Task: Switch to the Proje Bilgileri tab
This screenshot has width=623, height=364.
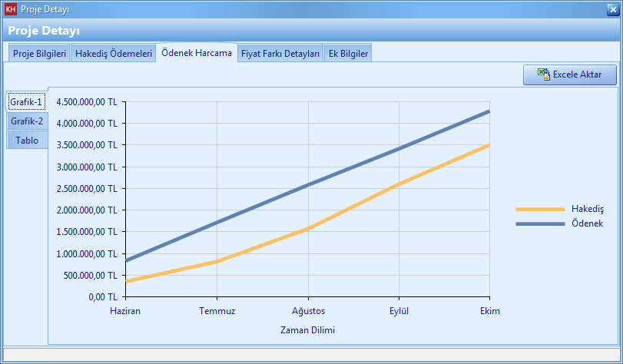Action: pyautogui.click(x=40, y=54)
